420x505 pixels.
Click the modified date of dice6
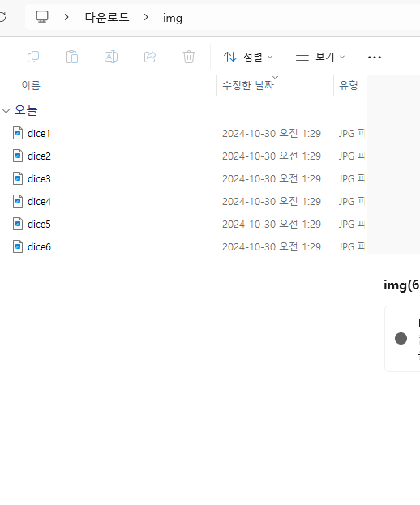tap(272, 247)
